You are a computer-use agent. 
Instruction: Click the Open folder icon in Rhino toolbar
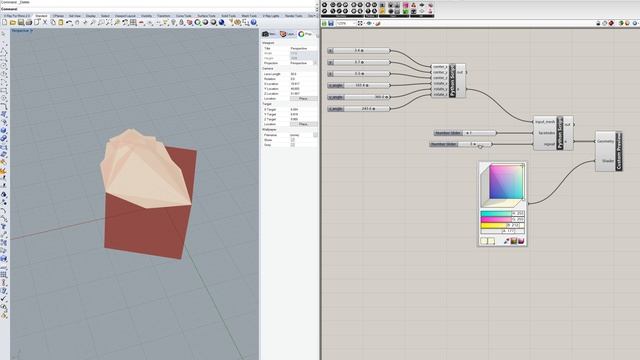point(13,22)
